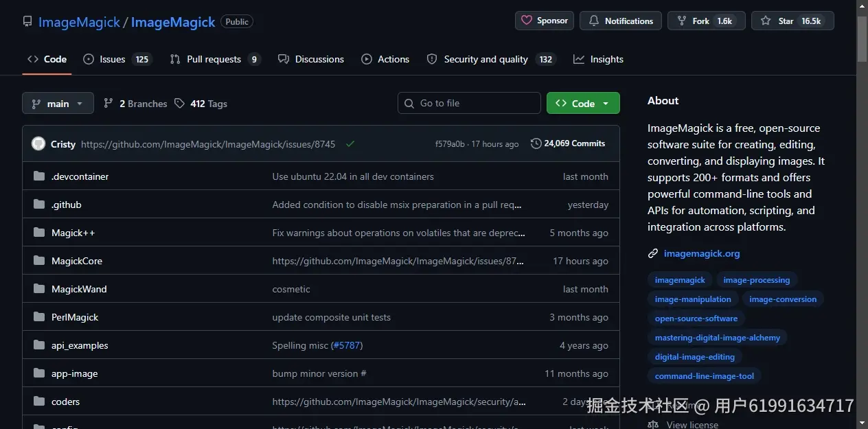Open Security and quality tab
The image size is (868, 429).
(492, 59)
